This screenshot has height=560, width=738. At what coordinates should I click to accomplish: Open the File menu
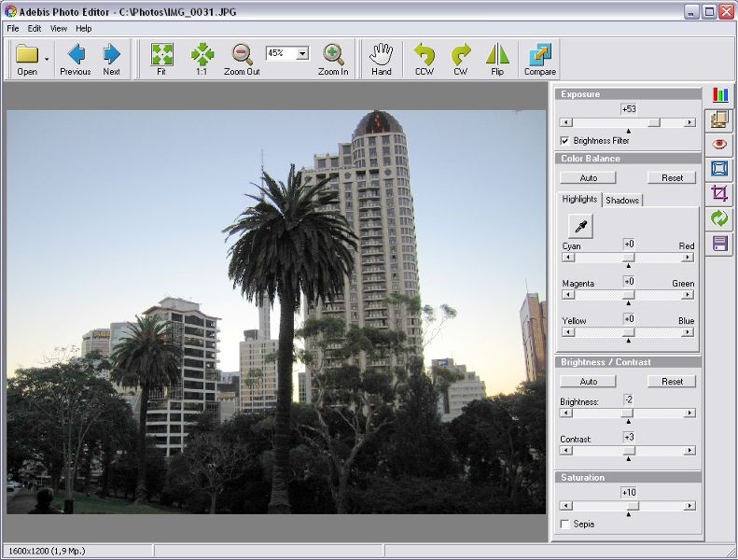pos(13,29)
